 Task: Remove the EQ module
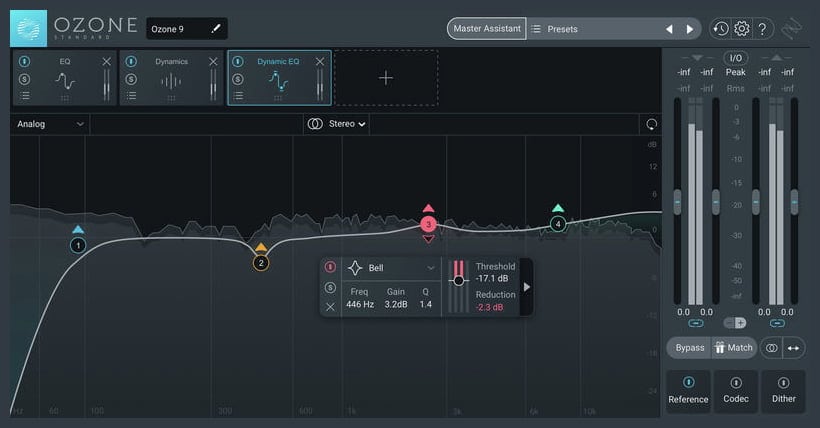click(x=107, y=62)
